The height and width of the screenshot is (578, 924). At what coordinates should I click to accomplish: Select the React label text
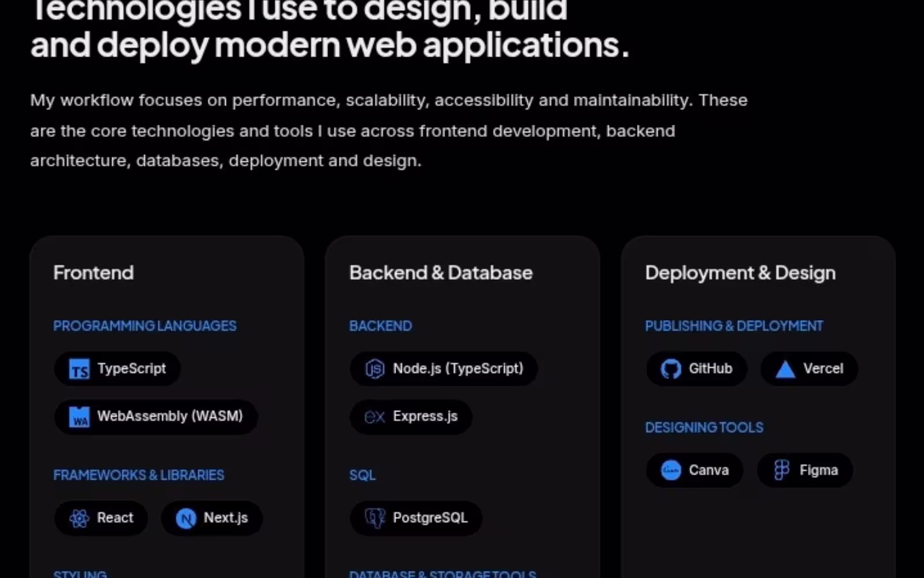click(115, 518)
